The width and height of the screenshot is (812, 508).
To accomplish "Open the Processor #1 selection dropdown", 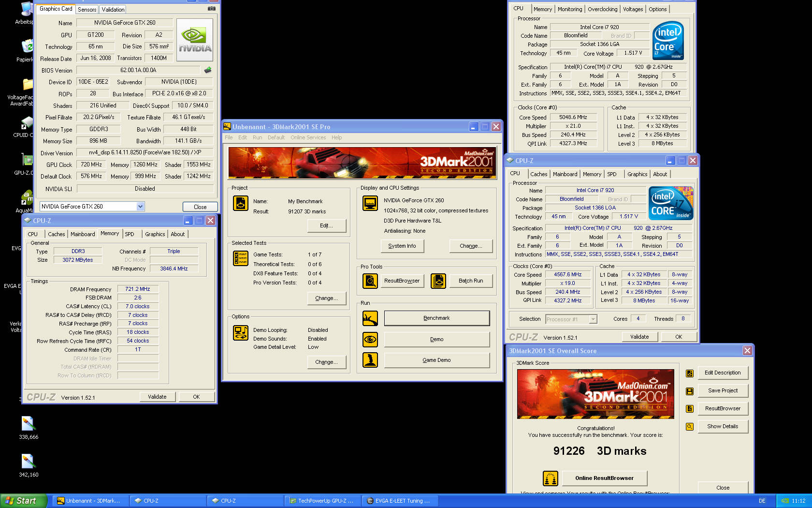I will (593, 319).
